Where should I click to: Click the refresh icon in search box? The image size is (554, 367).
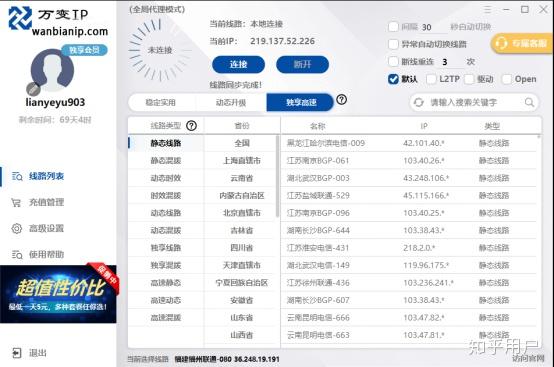(419, 102)
